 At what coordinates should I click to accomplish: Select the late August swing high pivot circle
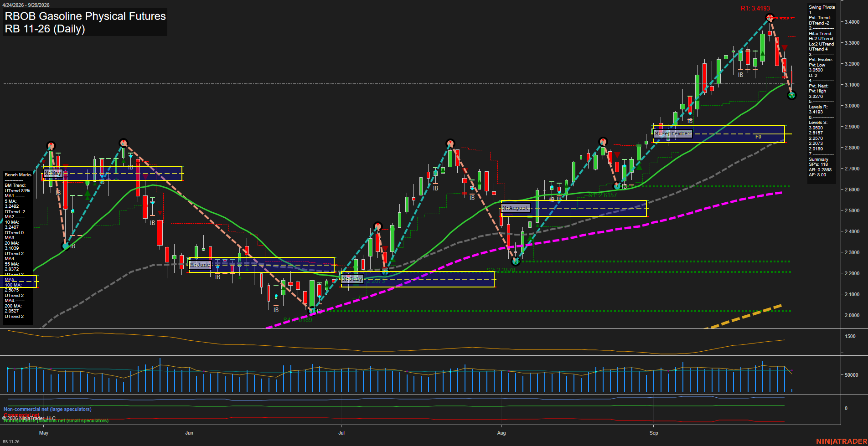pyautogui.click(x=603, y=142)
